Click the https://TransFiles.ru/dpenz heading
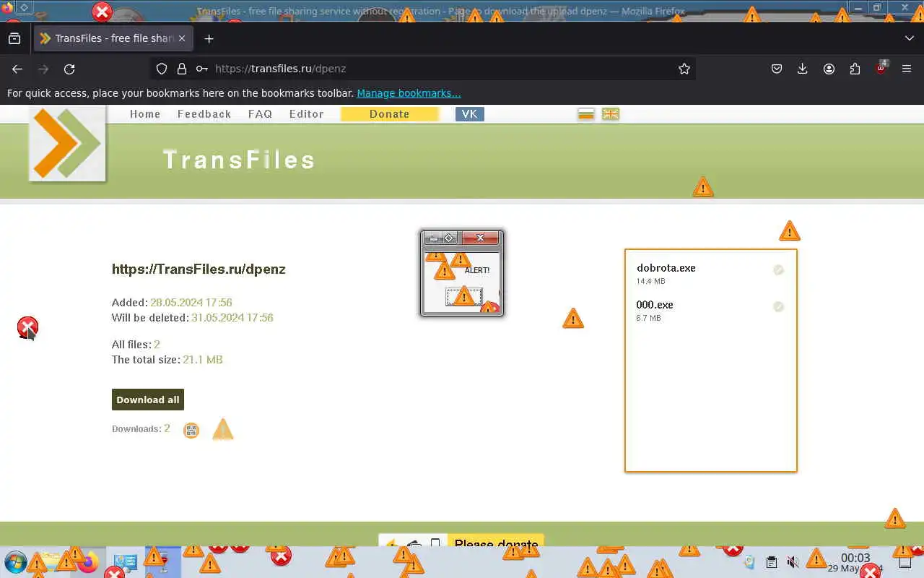 pos(199,269)
